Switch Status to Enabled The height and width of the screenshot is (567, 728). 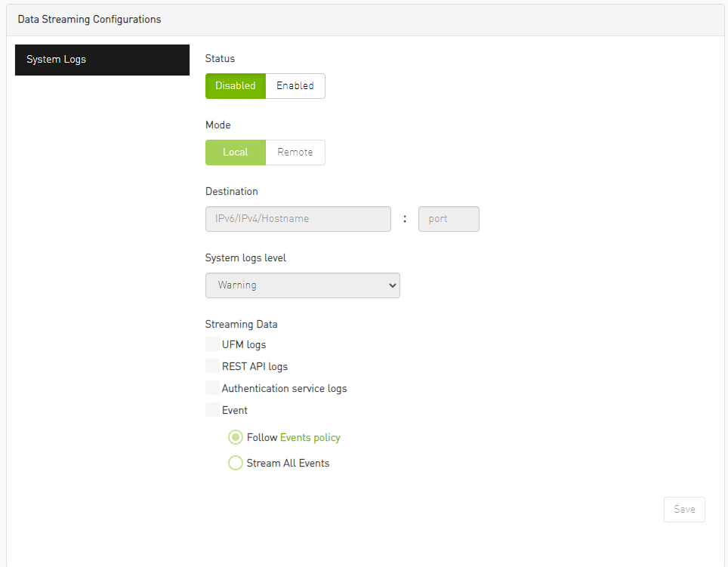[x=295, y=86]
